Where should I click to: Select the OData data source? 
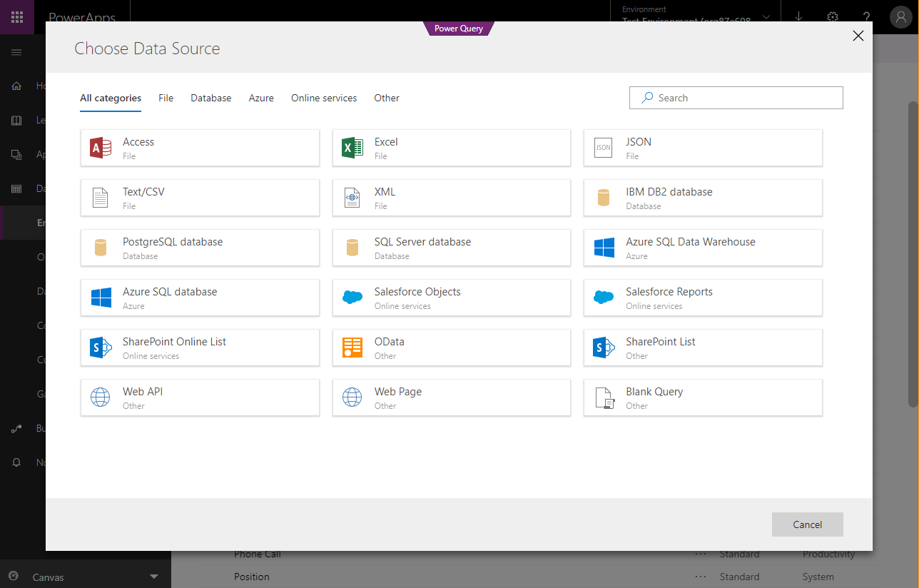tap(451, 348)
